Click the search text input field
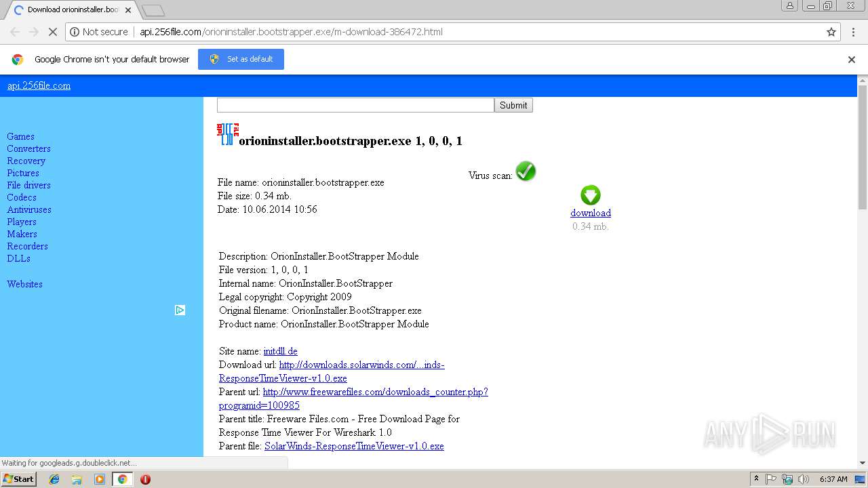Image resolution: width=868 pixels, height=488 pixels. (355, 105)
